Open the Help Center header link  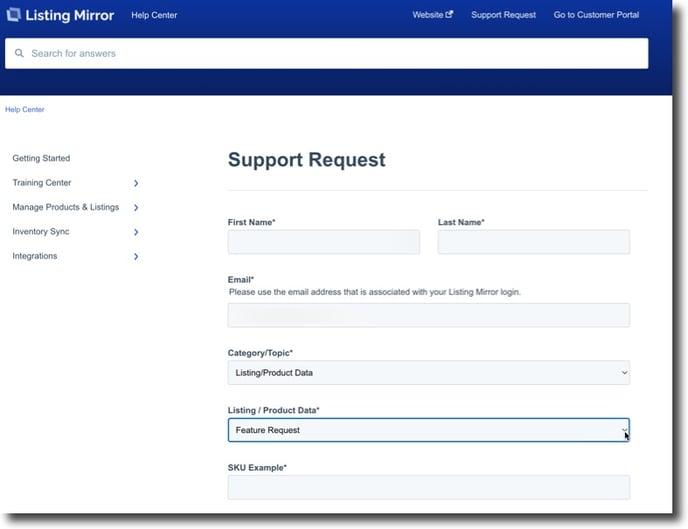tap(154, 15)
